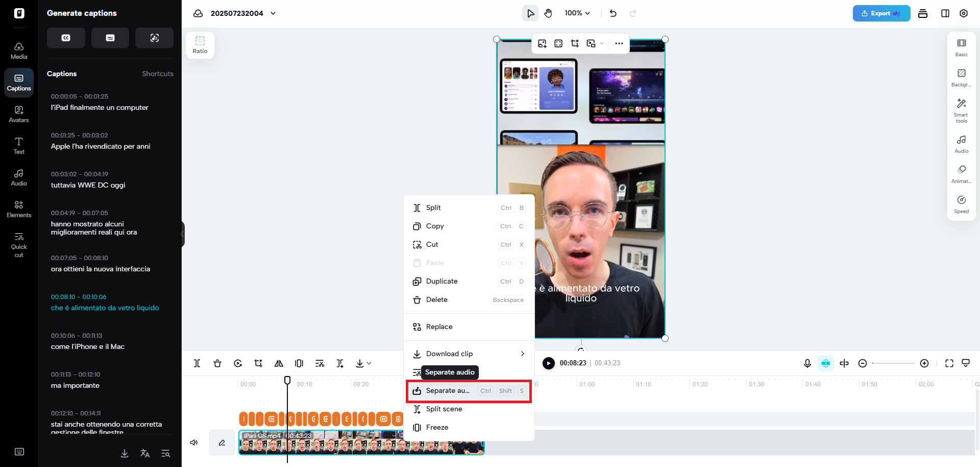Toggle timeline snapping off
980x467 pixels.
(x=826, y=363)
